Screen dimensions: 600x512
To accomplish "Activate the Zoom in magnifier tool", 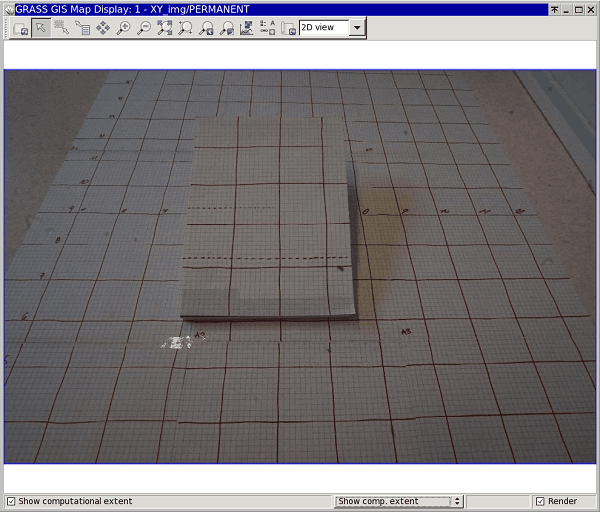I will coord(123,28).
